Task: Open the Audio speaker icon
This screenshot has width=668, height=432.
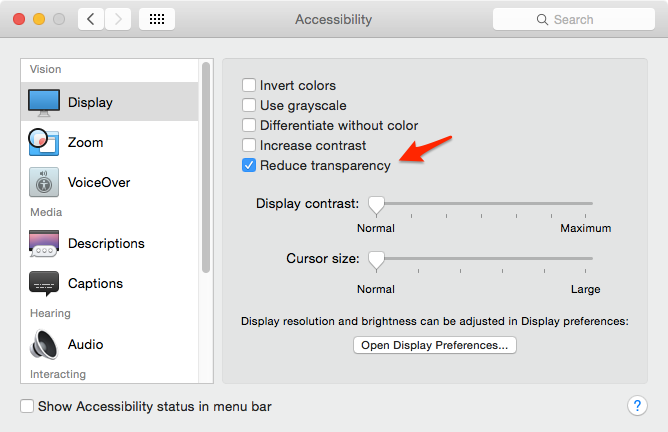Action: [44, 345]
